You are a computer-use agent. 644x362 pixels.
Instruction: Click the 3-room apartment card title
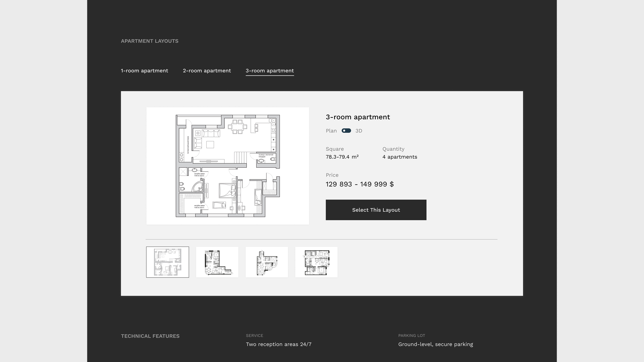(x=357, y=117)
